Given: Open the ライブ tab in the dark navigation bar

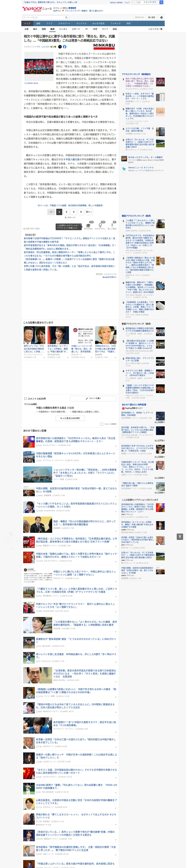Looking at the screenshot, I should [x=49, y=24].
